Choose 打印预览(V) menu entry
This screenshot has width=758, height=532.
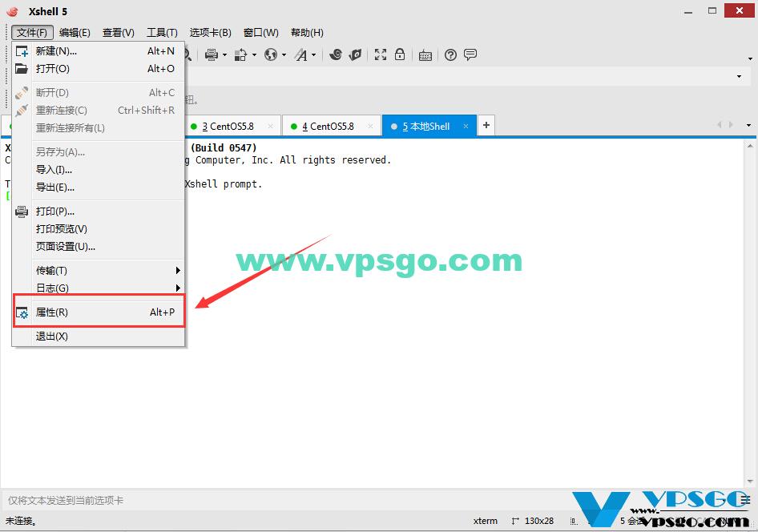pos(99,229)
